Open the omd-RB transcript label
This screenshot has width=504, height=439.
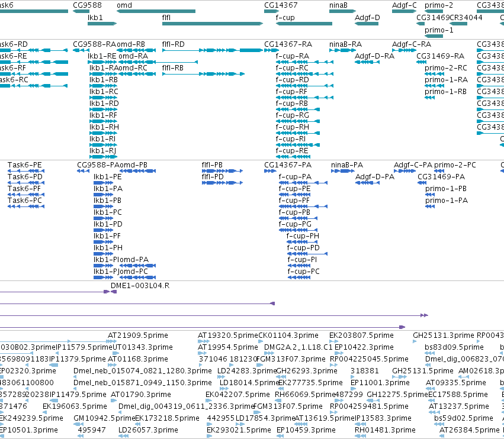131,44
